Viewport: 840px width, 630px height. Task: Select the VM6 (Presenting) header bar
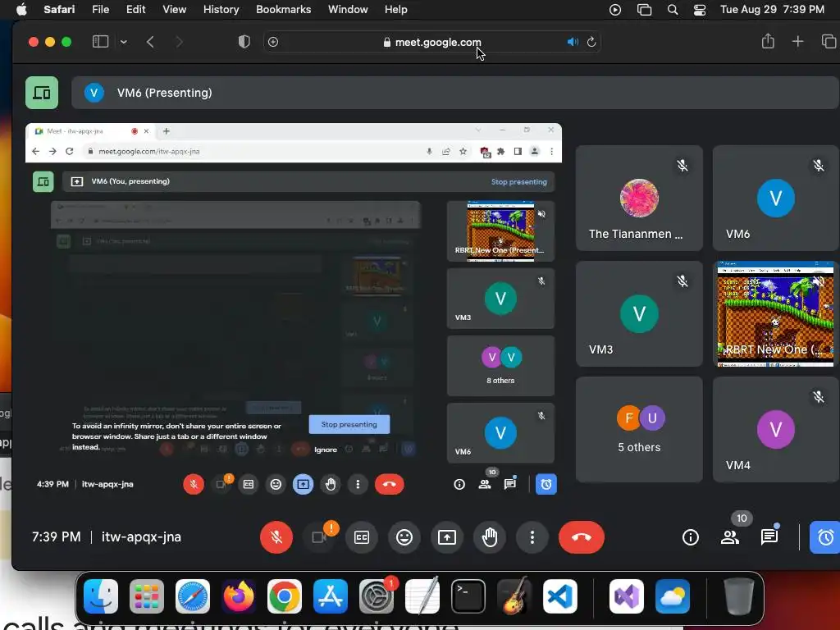(454, 93)
